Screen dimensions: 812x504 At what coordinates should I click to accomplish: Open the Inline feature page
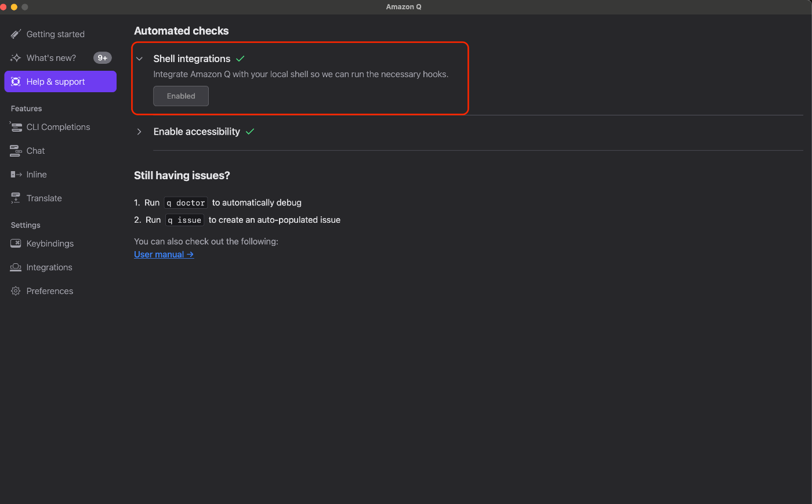(60, 175)
